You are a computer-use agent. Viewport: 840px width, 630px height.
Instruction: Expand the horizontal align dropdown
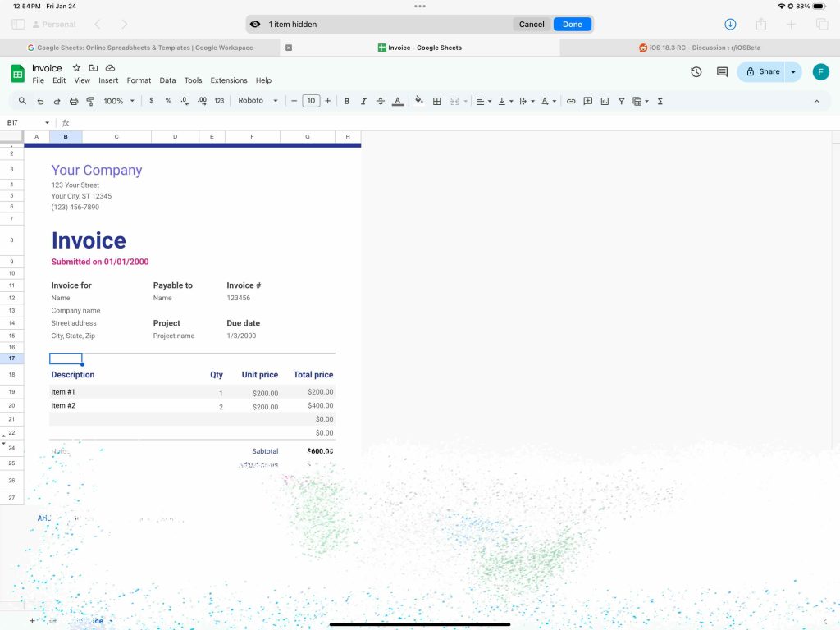[484, 101]
